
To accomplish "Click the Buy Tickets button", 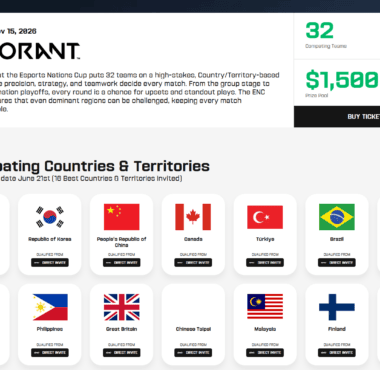I will (x=337, y=117).
